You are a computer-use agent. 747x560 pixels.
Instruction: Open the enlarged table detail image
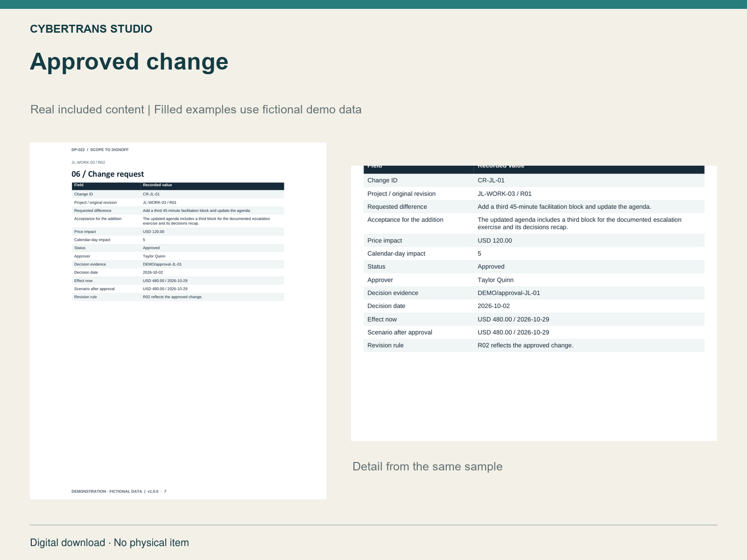pyautogui.click(x=534, y=303)
